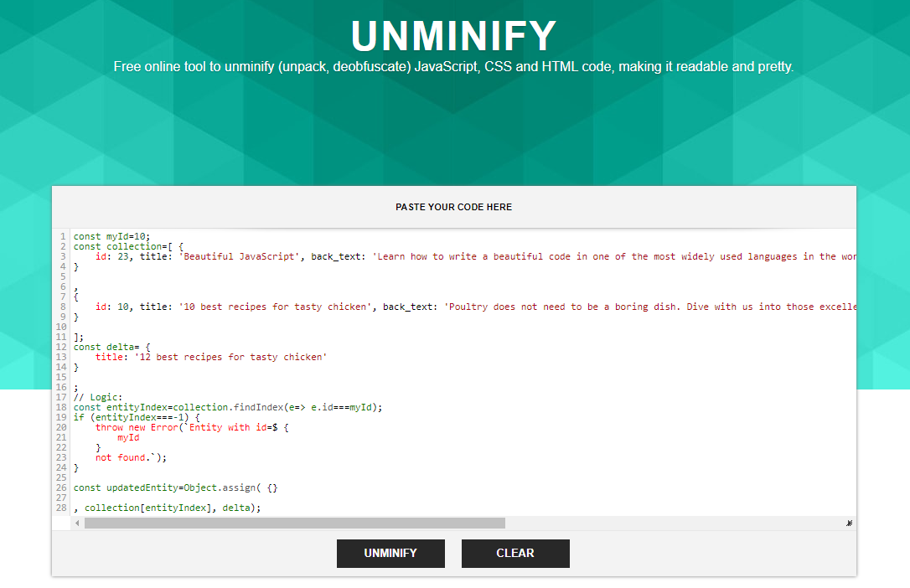The image size is (910, 588).
Task: Click the line 'const collection=[ {'
Action: click(128, 246)
